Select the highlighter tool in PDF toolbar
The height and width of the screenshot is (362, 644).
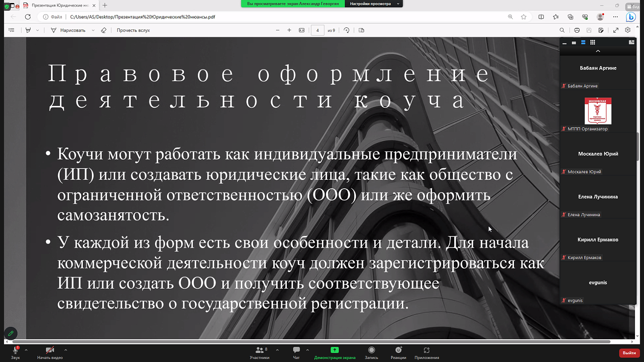click(28, 30)
